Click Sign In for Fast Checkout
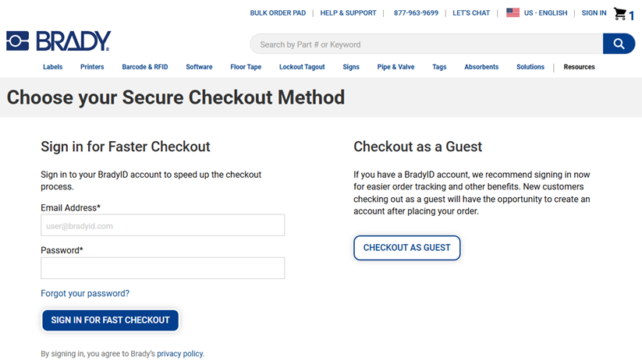 coord(110,320)
